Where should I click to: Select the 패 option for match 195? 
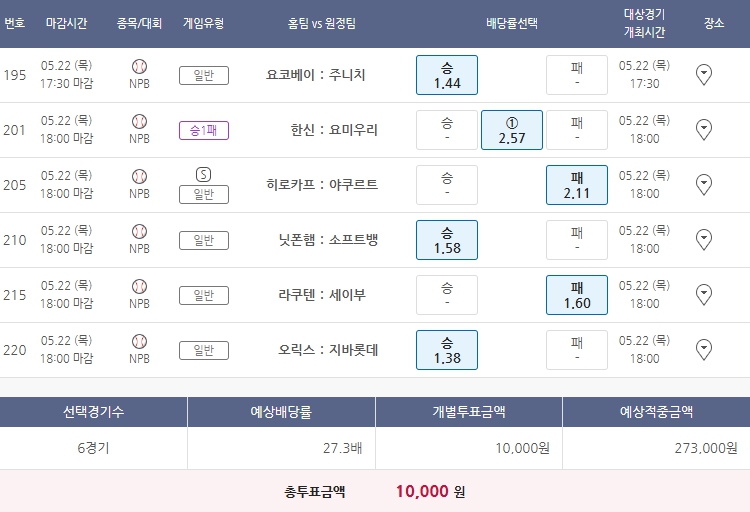[x=577, y=75]
